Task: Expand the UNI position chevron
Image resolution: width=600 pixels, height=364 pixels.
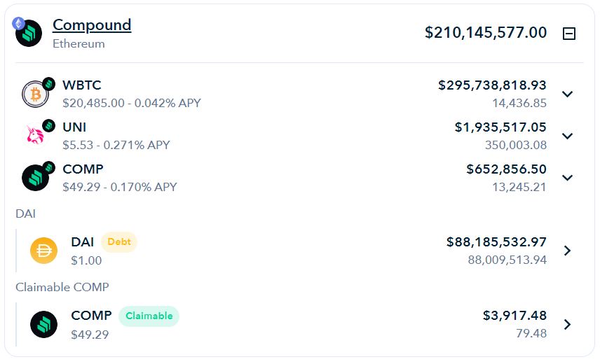Action: pos(567,136)
